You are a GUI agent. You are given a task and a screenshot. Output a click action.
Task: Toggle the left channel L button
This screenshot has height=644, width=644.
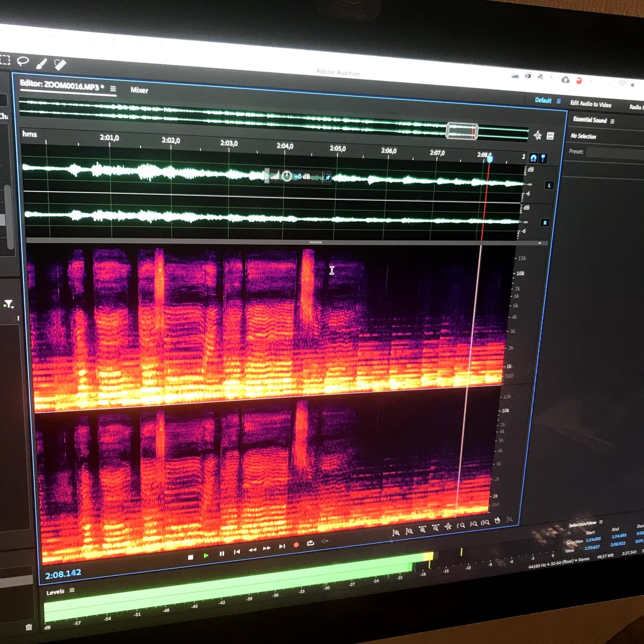click(x=549, y=185)
